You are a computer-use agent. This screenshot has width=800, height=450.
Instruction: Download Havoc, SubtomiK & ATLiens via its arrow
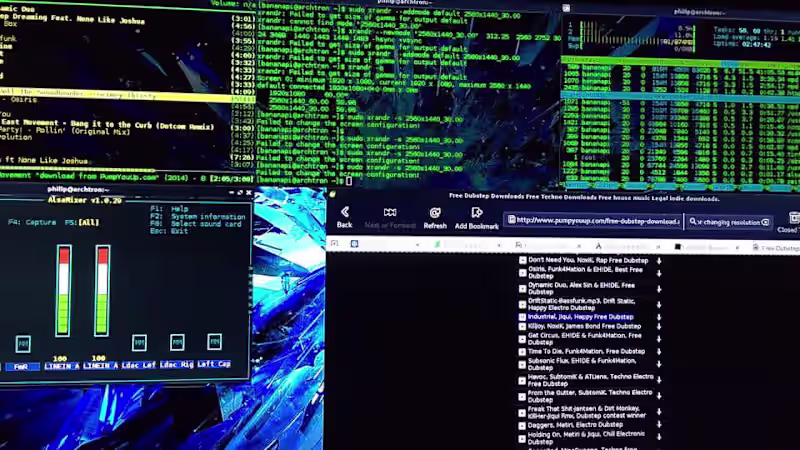click(x=659, y=380)
